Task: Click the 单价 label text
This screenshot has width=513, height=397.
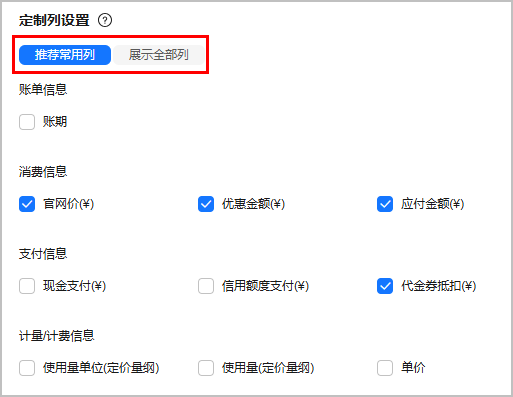Action: (413, 368)
